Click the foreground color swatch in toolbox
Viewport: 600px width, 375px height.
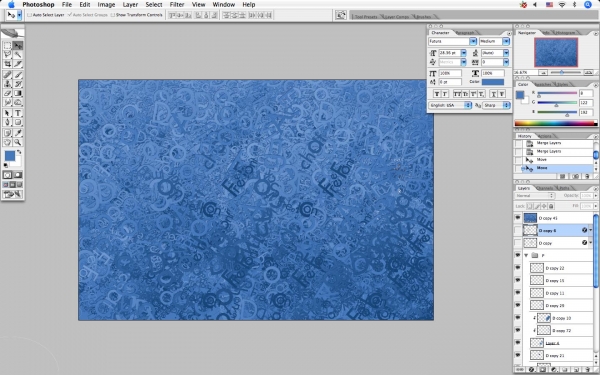click(10, 156)
